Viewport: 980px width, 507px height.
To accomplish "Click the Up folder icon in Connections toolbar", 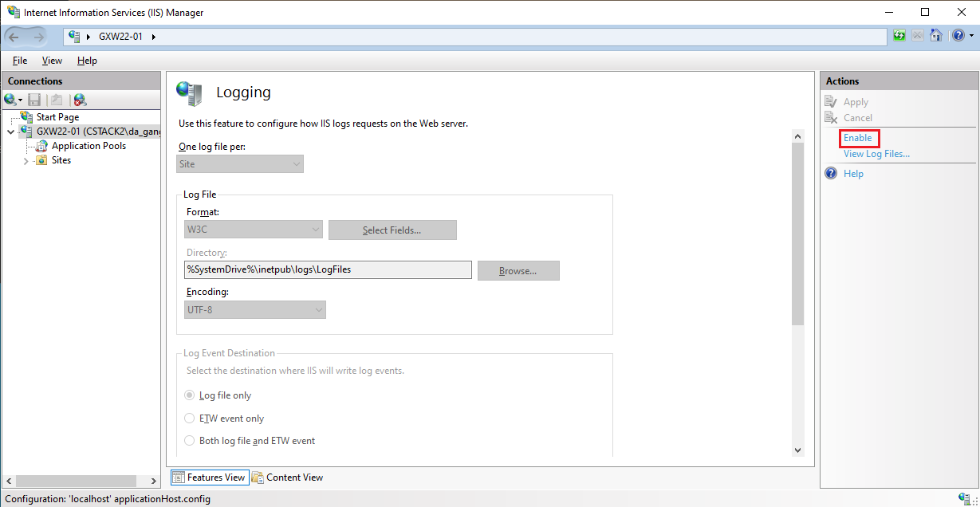I will click(57, 100).
